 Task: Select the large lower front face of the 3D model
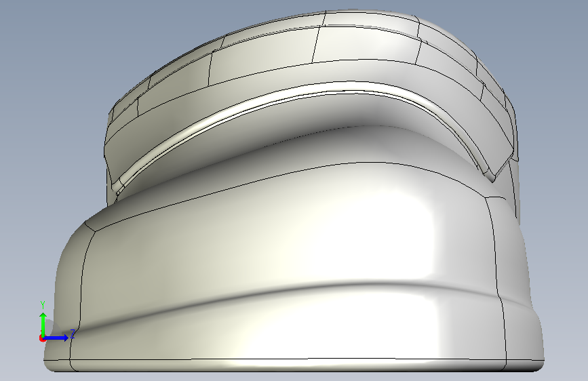click(289, 262)
